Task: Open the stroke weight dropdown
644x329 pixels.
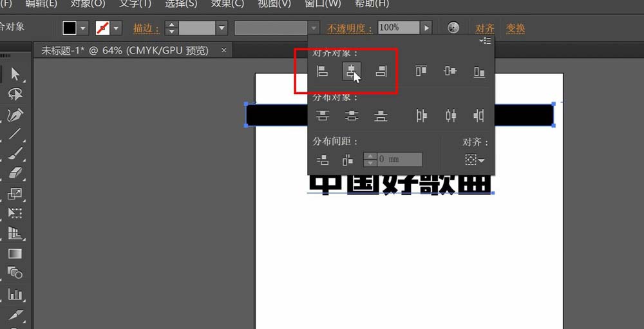Action: 222,28
